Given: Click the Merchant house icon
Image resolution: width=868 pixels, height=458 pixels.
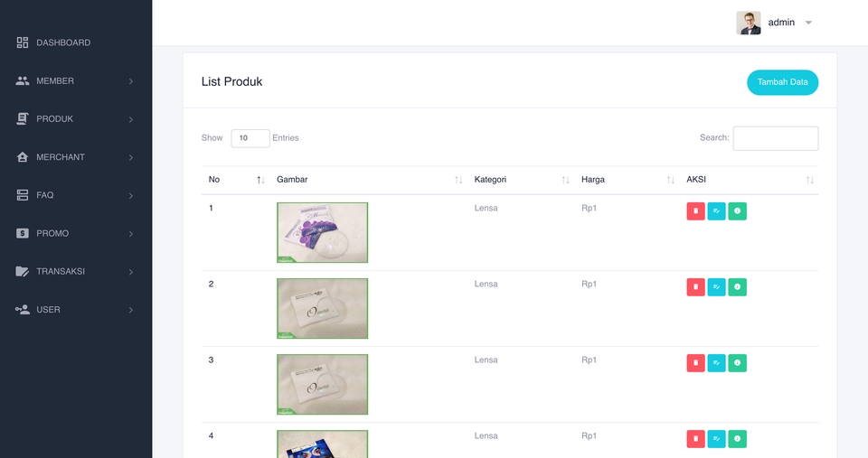Looking at the screenshot, I should pyautogui.click(x=22, y=157).
